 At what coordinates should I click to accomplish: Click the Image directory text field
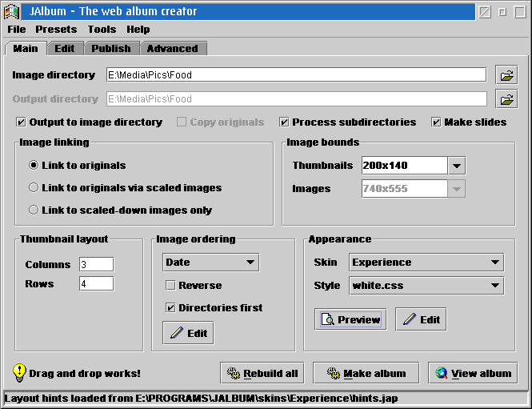pyautogui.click(x=297, y=74)
